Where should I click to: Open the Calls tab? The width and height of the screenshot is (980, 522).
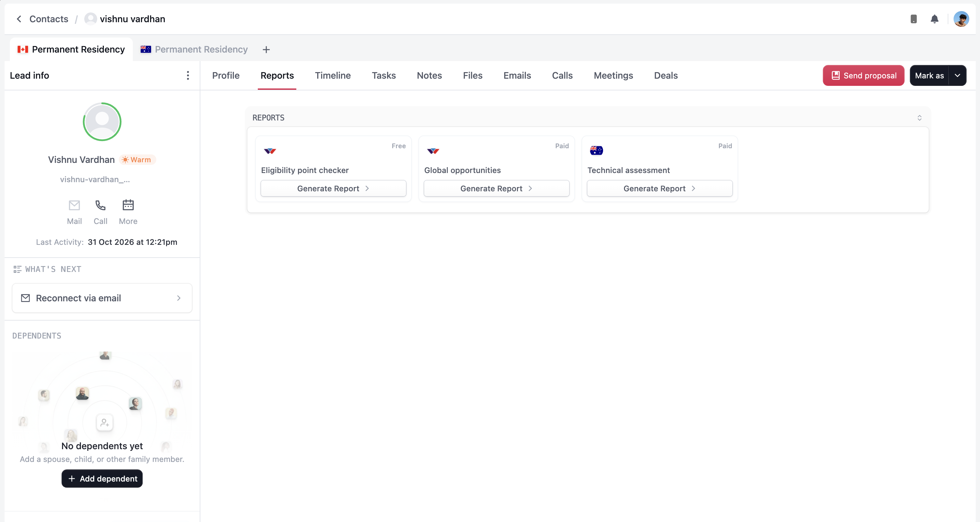pyautogui.click(x=562, y=75)
